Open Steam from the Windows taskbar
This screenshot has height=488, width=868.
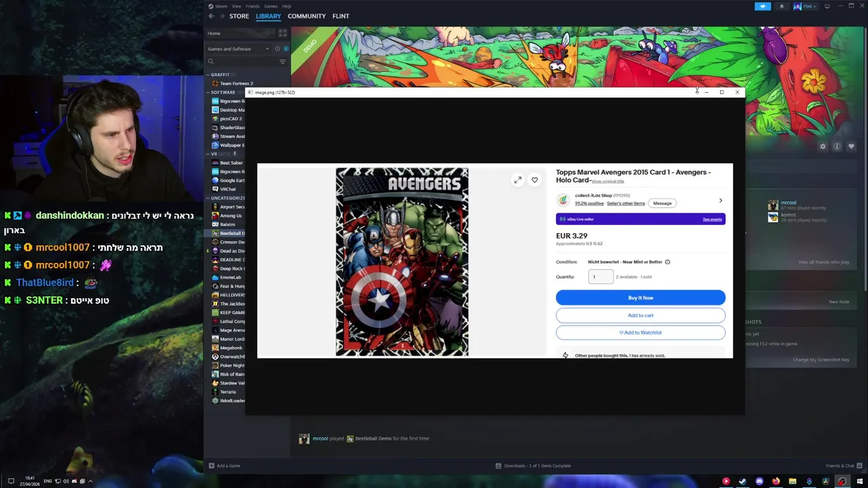point(743,481)
